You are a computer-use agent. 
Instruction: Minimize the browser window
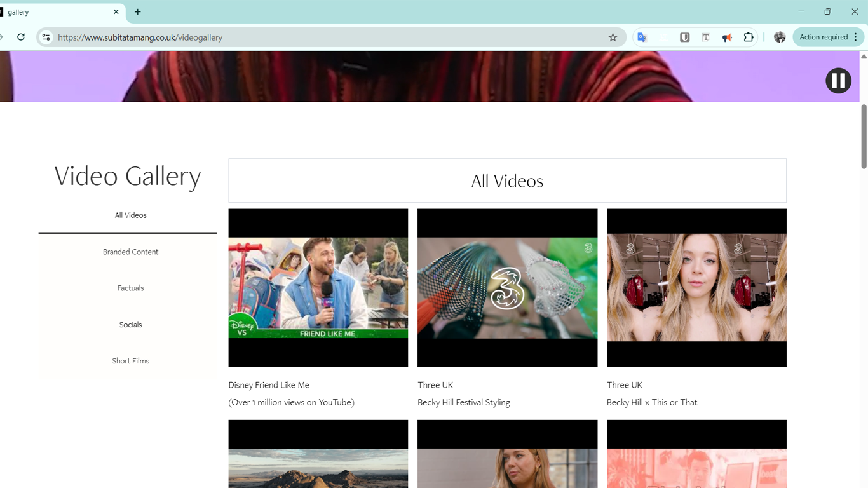pos(801,11)
